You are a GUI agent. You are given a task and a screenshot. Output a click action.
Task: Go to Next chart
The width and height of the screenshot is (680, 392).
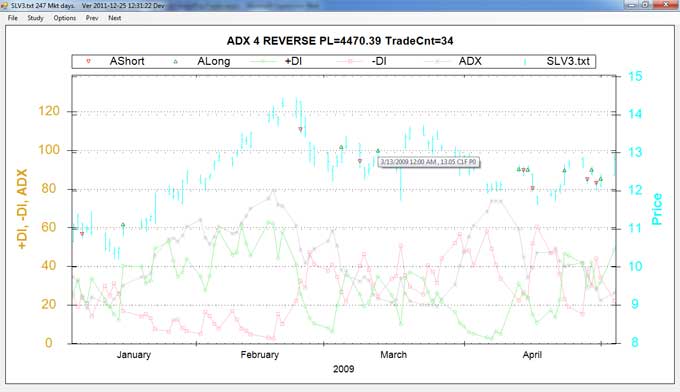[114, 18]
